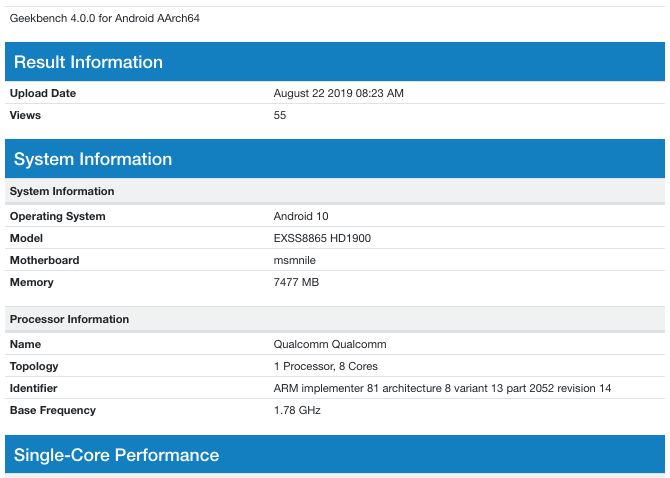Click the 7477 MB memory value
This screenshot has width=670, height=478.
tap(296, 282)
